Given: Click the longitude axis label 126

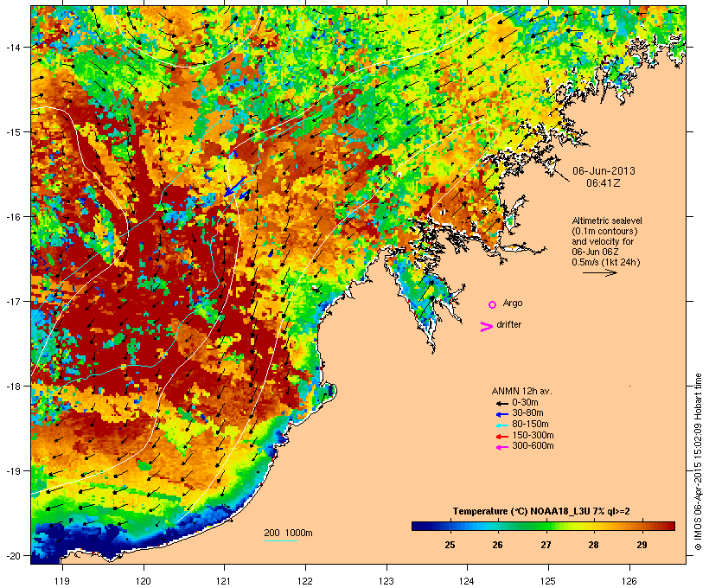Looking at the screenshot, I should click(x=629, y=581).
